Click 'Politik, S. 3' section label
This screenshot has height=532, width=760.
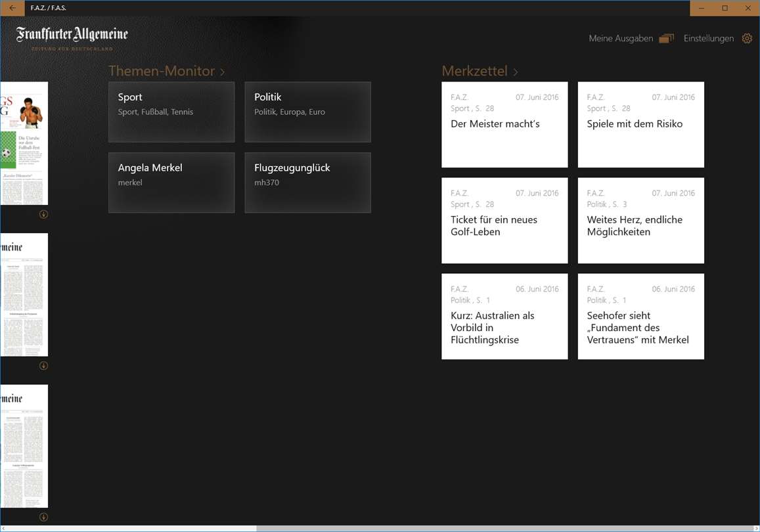point(607,204)
